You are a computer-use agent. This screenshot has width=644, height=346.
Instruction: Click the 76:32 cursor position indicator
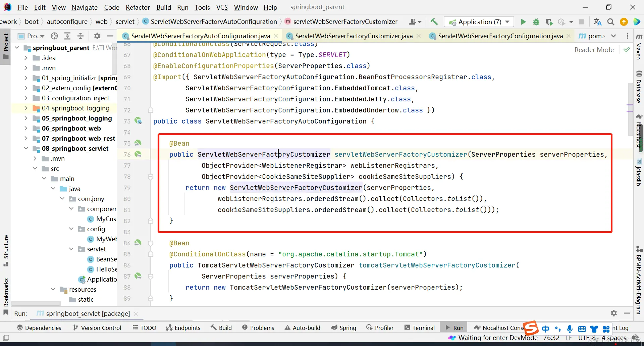551,338
